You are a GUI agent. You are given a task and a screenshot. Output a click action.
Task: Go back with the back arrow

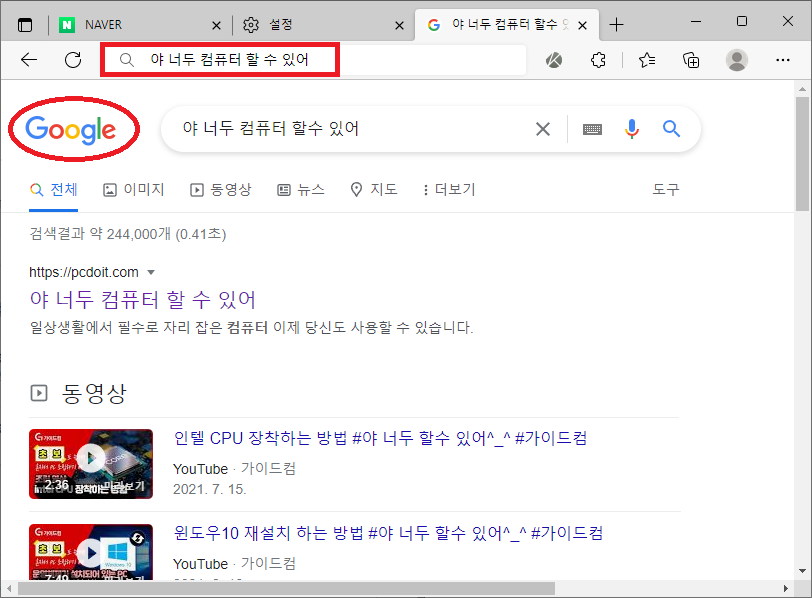pos(29,60)
